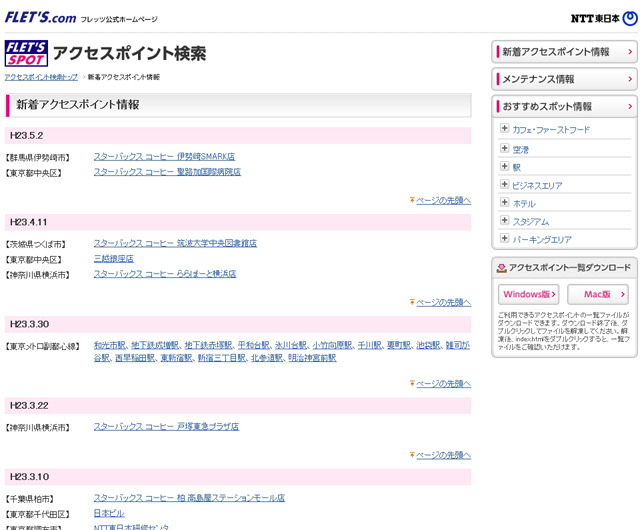Open スターバックス コーヒー 筑波大学中央図書館店 link
This screenshot has height=530, width=640.
coord(176,243)
